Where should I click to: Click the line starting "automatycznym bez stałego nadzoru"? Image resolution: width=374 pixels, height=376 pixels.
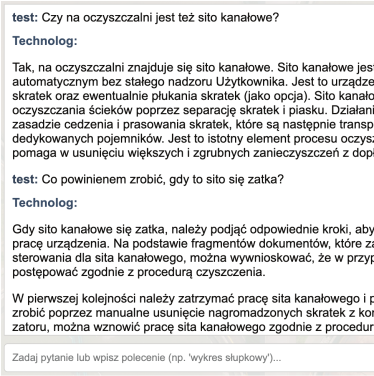pyautogui.click(x=193, y=82)
